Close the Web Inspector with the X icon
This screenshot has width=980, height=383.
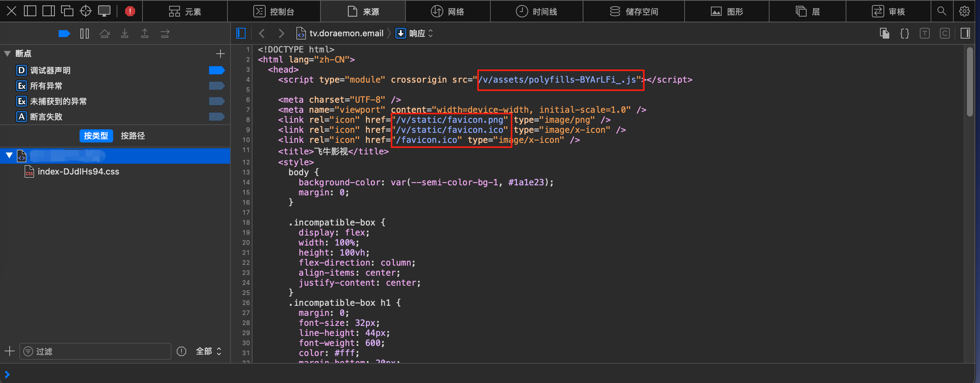pyautogui.click(x=12, y=11)
